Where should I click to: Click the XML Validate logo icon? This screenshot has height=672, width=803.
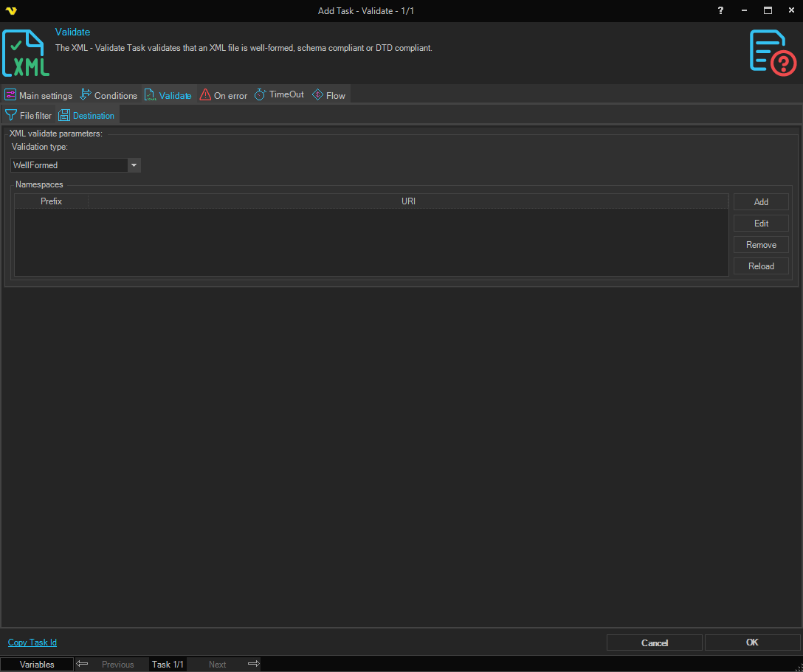click(x=27, y=53)
